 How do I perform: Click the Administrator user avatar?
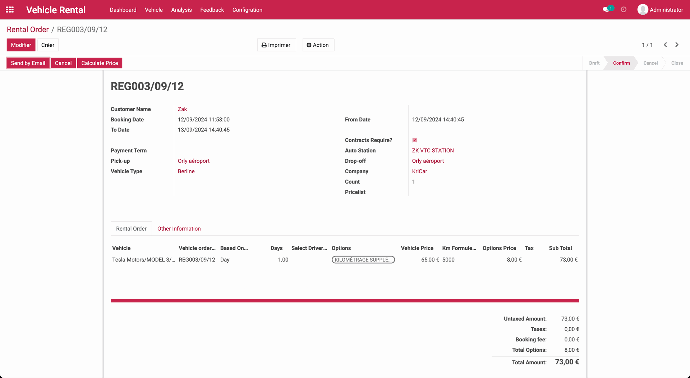tap(642, 9)
